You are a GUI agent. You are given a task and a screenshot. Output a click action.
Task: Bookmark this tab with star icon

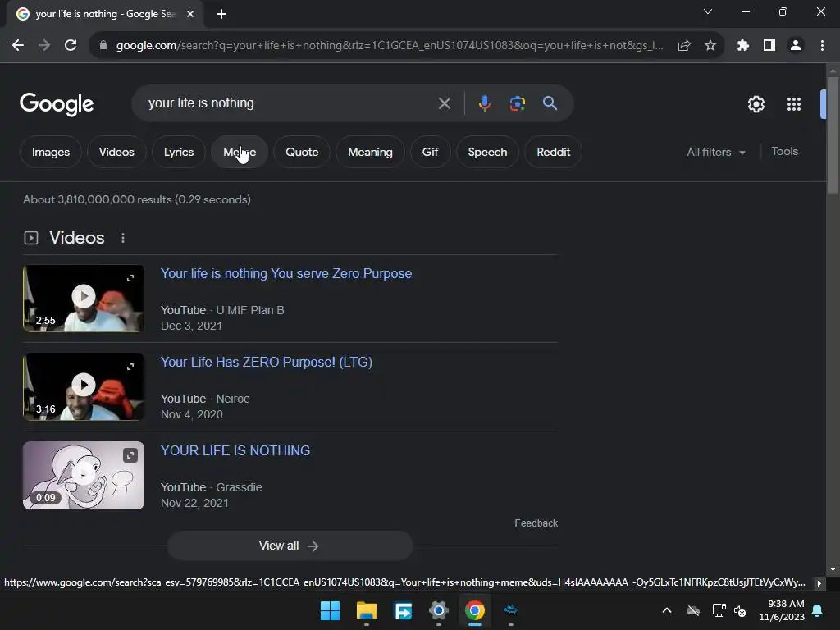pos(710,46)
